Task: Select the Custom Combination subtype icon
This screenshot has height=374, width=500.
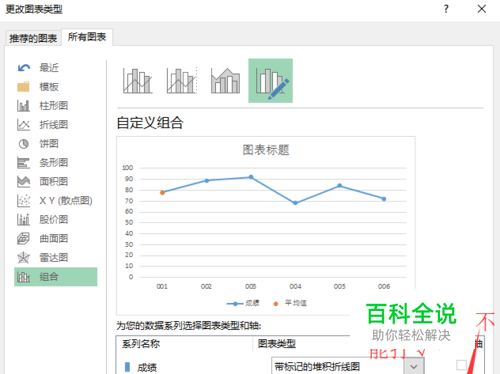Action: click(270, 81)
